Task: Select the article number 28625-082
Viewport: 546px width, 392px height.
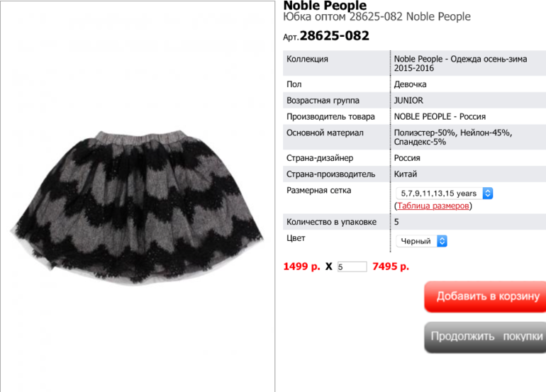Action: [x=334, y=35]
